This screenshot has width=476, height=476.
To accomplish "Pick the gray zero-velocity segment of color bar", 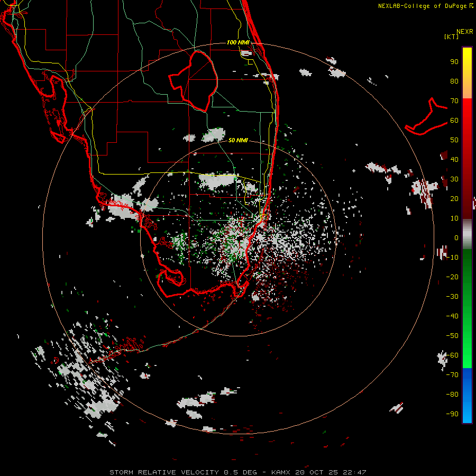I will 467,234.
